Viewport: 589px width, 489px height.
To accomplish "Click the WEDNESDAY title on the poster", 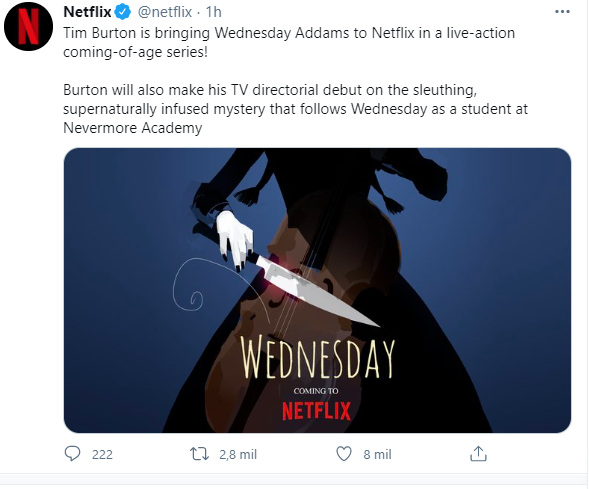I will 317,358.
